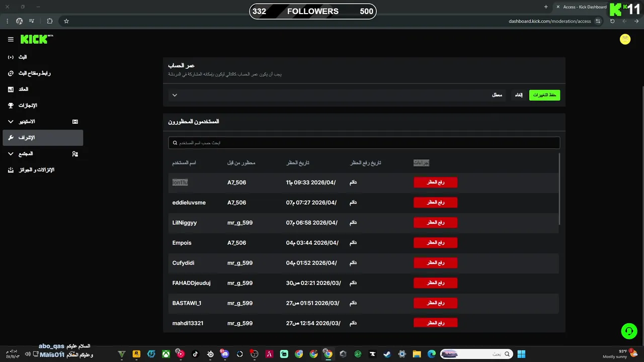Open Discord from the taskbar
This screenshot has height=362, width=644.
tap(225, 354)
